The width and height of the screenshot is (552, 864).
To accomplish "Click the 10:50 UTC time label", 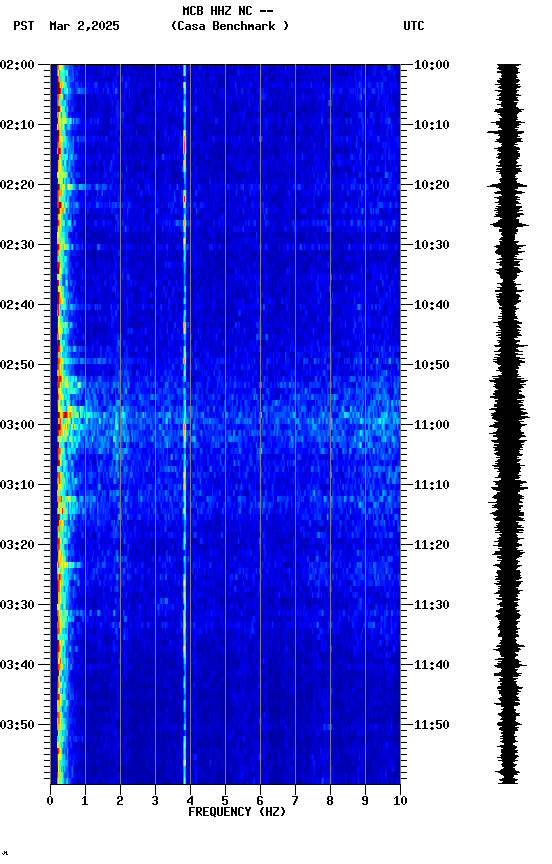I will (432, 365).
